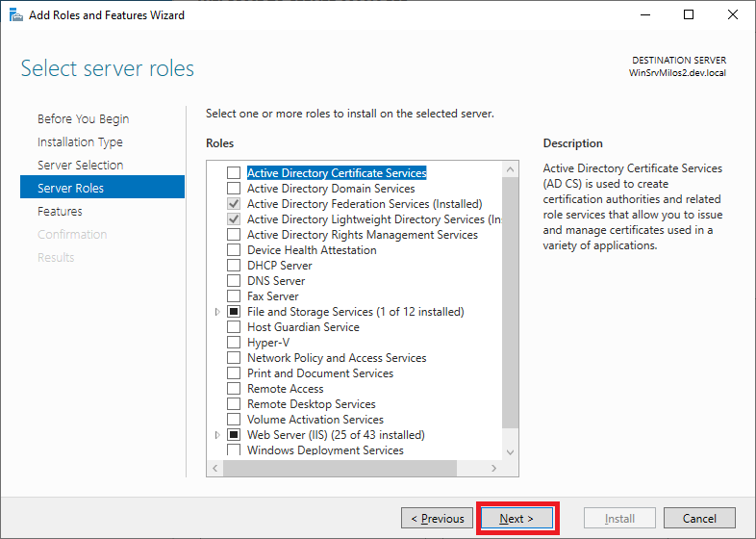Click the roles list scroll up arrow
This screenshot has width=756, height=539.
510,169
